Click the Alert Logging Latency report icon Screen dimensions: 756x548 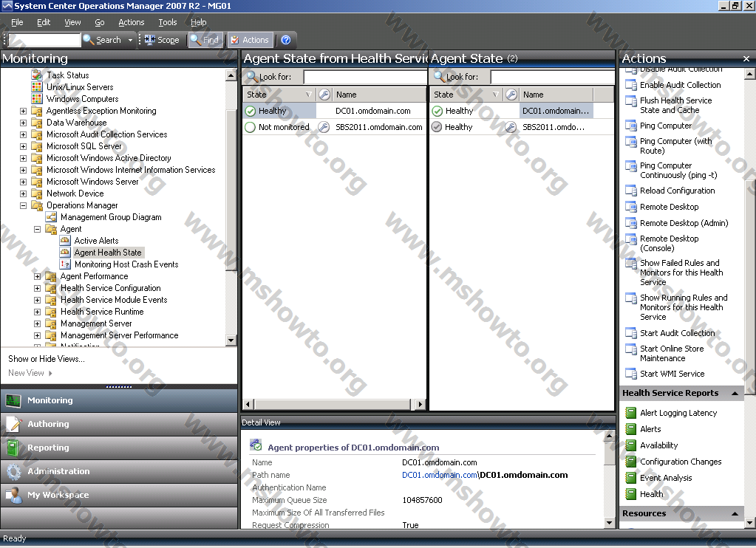click(630, 413)
